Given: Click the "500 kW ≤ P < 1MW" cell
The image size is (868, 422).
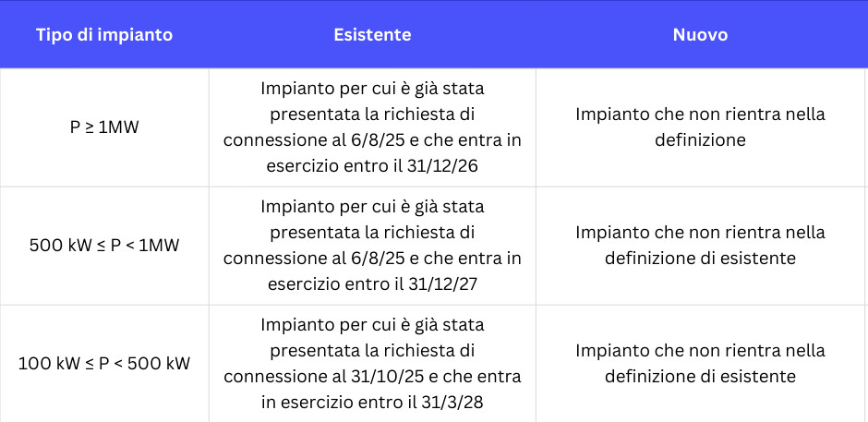Looking at the screenshot, I should point(104,246).
